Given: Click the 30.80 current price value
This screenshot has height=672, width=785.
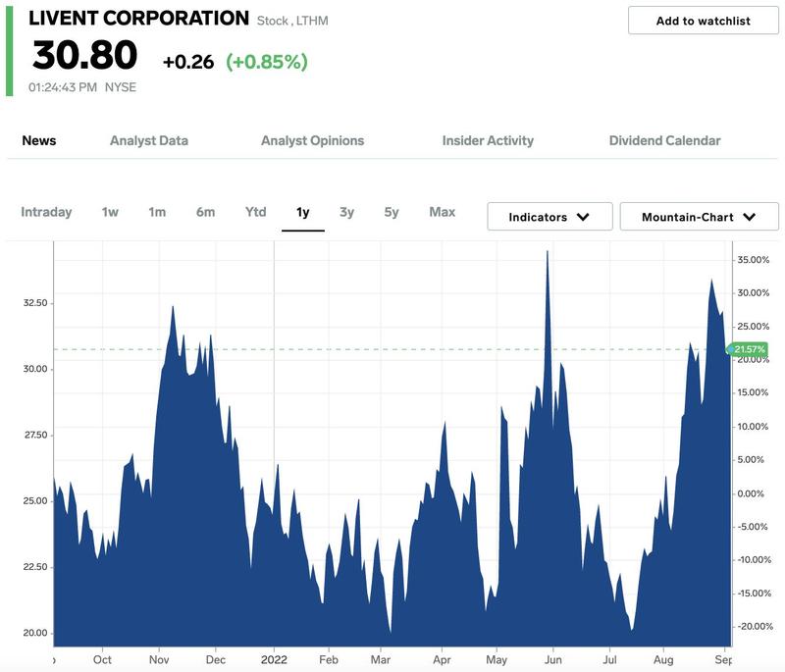Looking at the screenshot, I should pos(85,55).
